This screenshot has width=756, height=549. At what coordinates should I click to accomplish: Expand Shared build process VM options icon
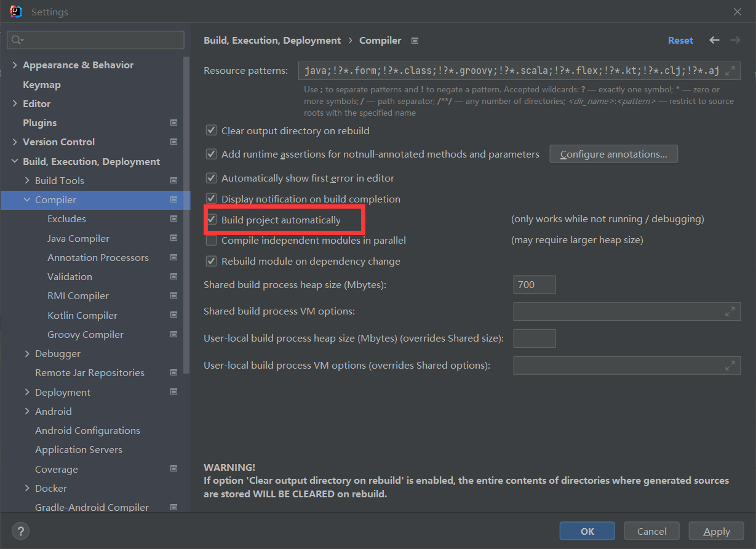coord(730,311)
